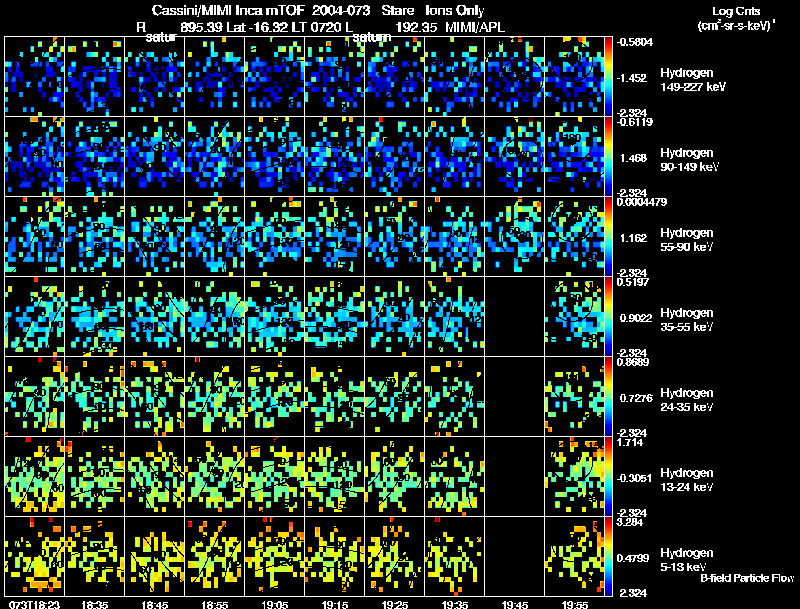Pick the color bar for Hydrogen 13-24 keV

coord(608,477)
